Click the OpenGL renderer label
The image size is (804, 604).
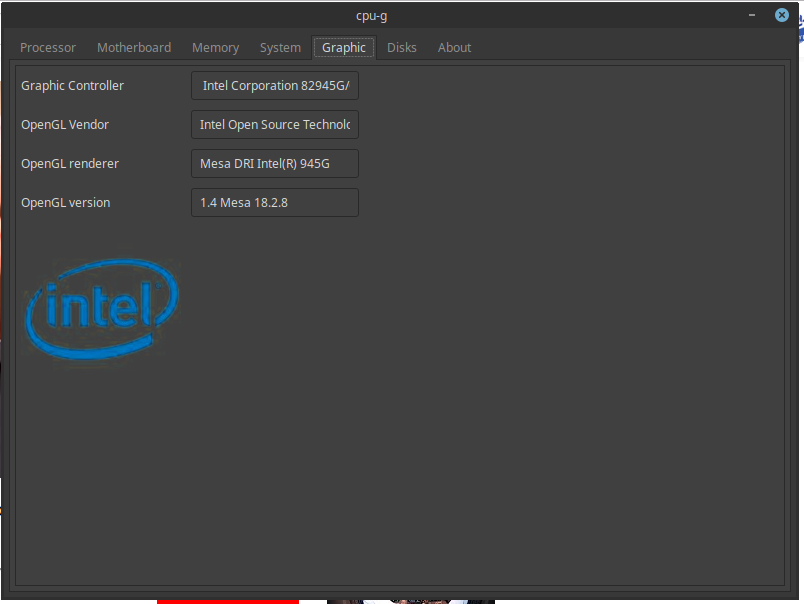point(70,164)
